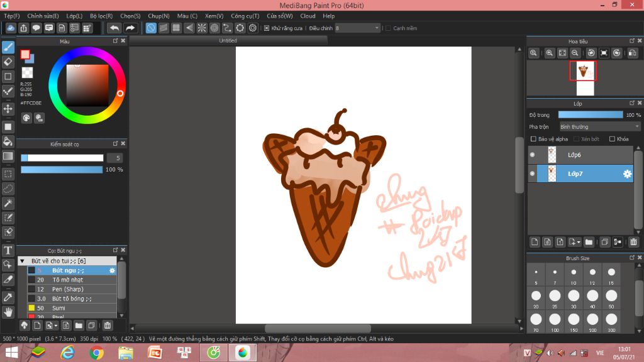
Task: Open the Lớp(L) menu
Action: pyautogui.click(x=74, y=16)
